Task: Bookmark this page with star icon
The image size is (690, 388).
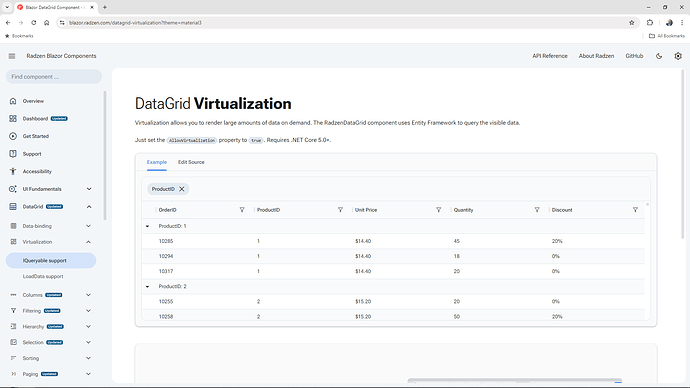Action: pos(631,22)
